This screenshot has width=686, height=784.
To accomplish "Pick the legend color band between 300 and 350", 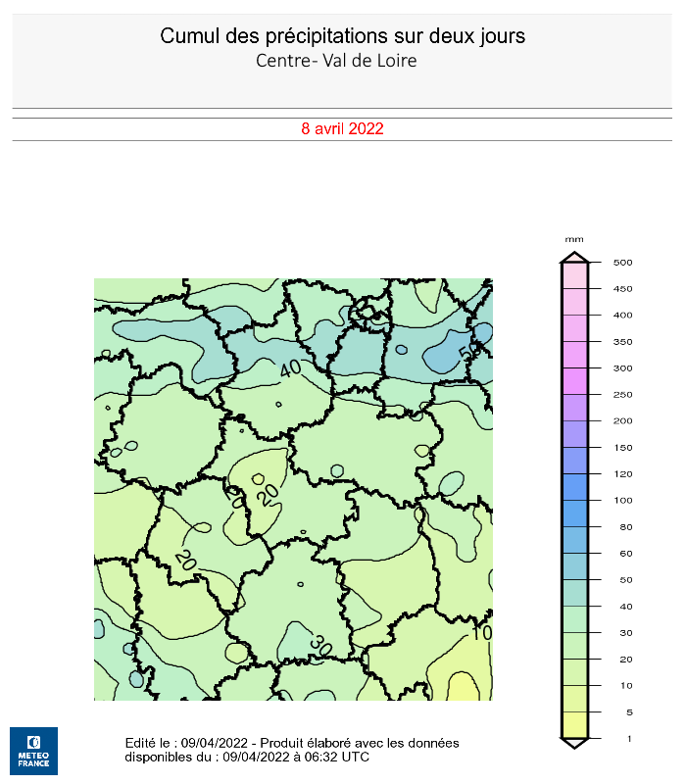I will point(574,355).
